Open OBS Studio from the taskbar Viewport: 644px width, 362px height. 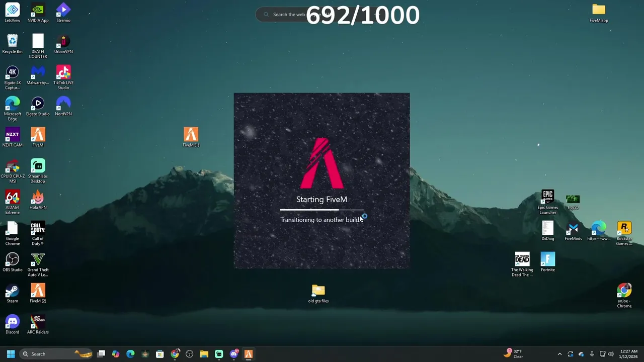coord(189,354)
